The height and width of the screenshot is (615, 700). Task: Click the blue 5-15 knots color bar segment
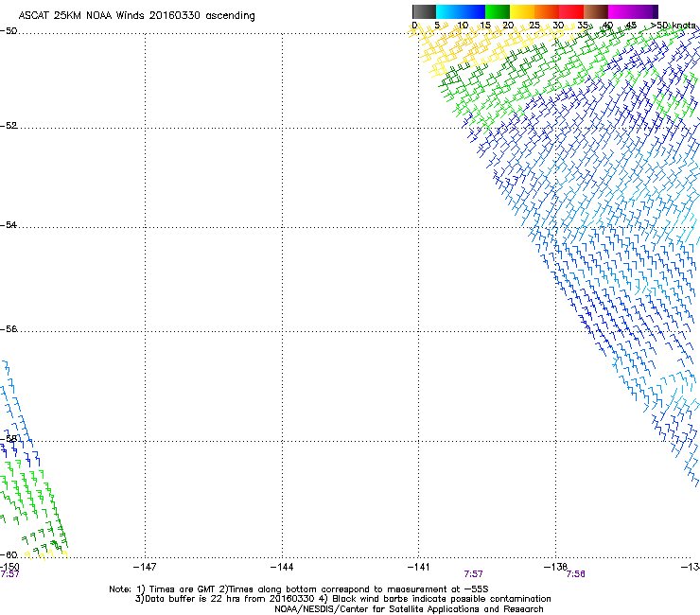pyautogui.click(x=461, y=11)
